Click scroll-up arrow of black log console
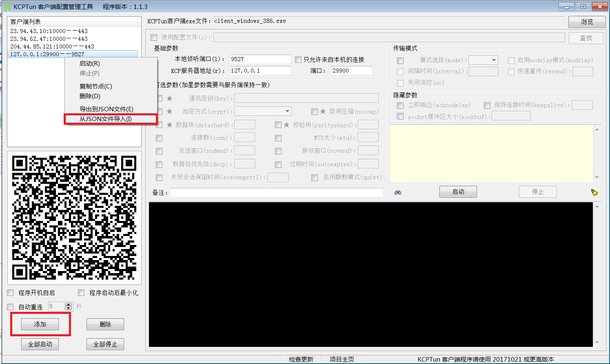Image resolution: width=610 pixels, height=364 pixels. click(x=597, y=207)
